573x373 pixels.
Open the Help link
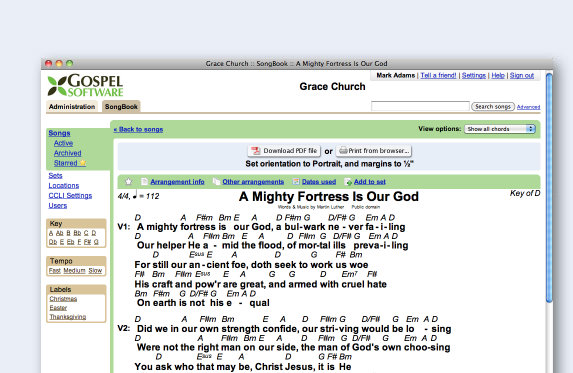pyautogui.click(x=498, y=75)
